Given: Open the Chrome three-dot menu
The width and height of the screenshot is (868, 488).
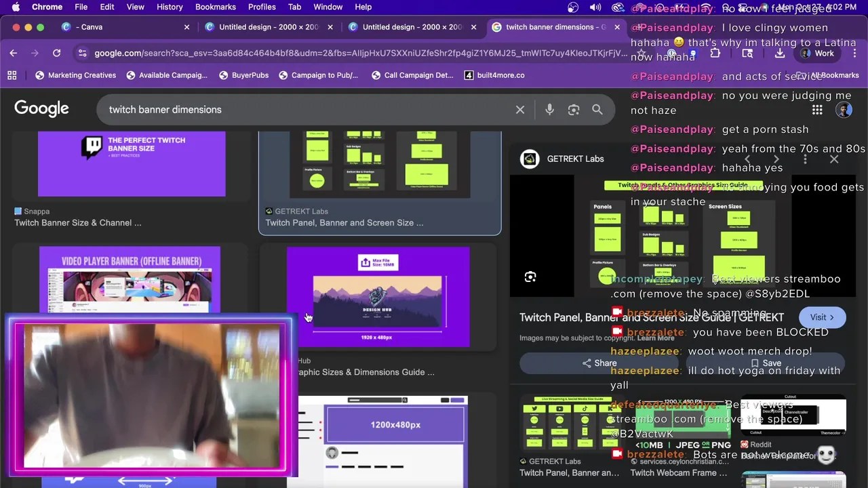Looking at the screenshot, I should click(x=853, y=53).
